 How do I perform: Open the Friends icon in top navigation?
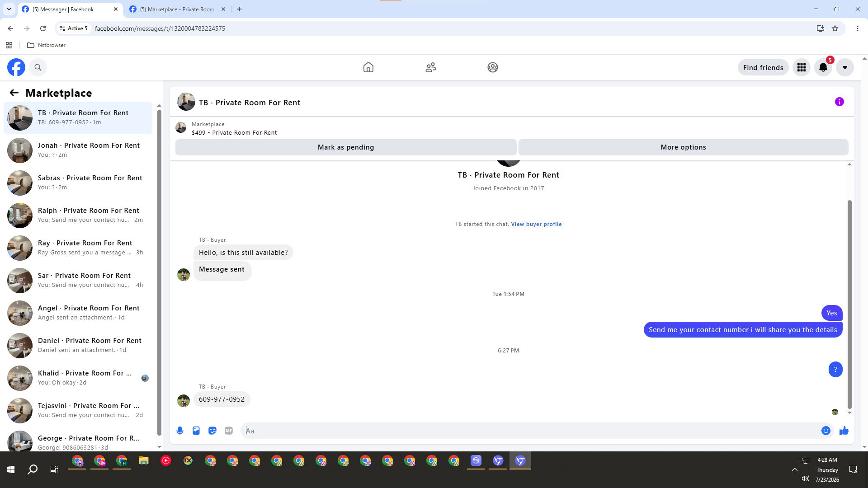(431, 67)
